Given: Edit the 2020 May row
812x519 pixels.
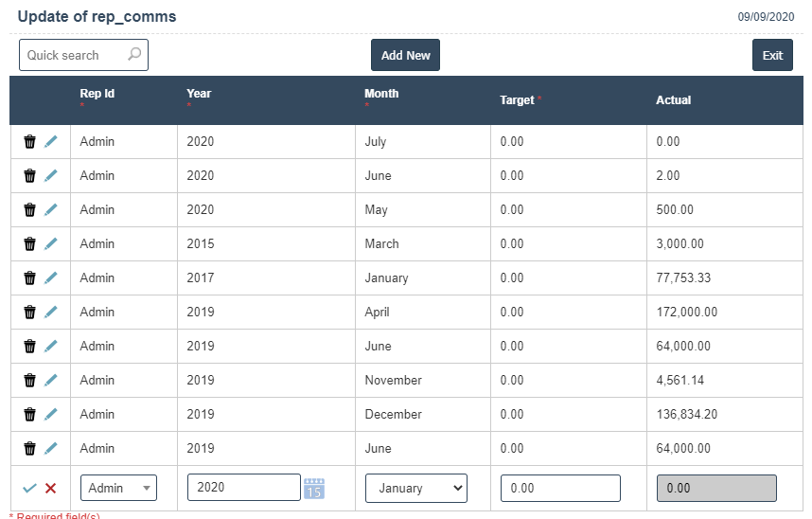Looking at the screenshot, I should 51,210.
